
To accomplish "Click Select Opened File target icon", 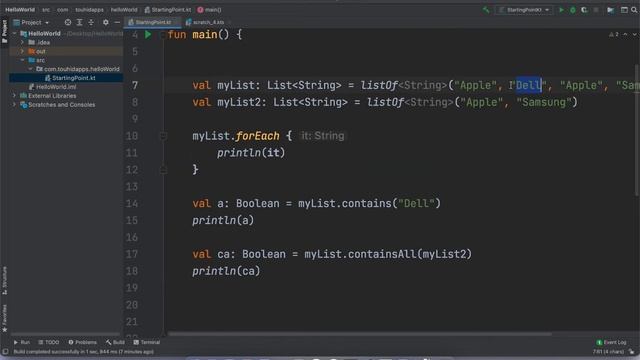I will 68,22.
